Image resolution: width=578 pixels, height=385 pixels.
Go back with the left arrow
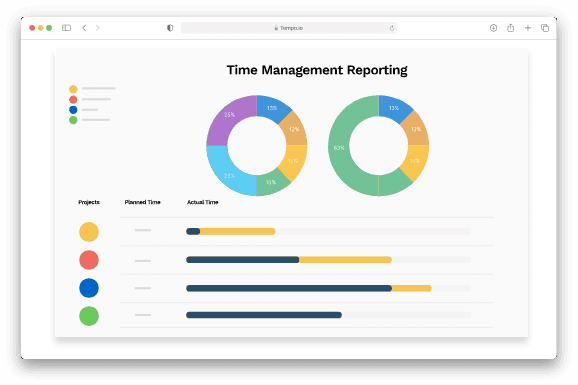tap(84, 28)
